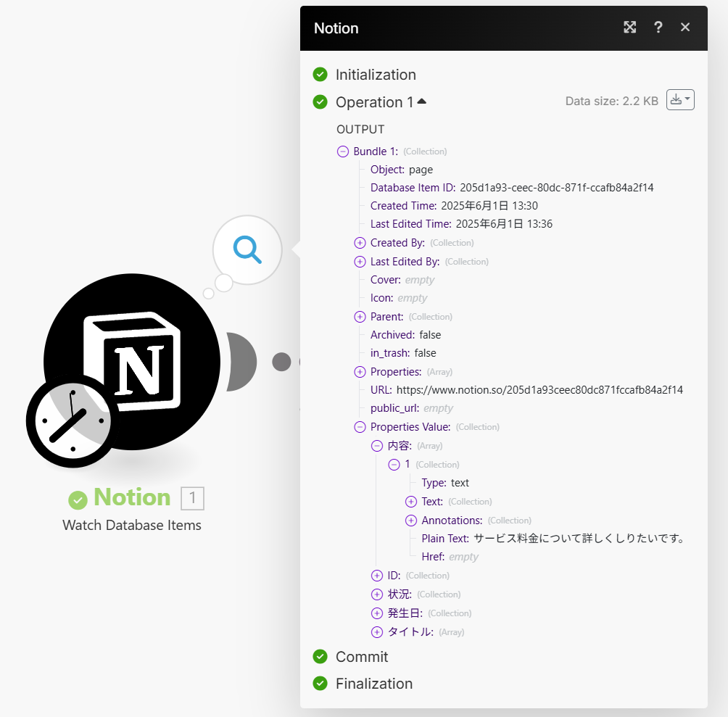Expand the 状況 collection
Screen dimensions: 728x717
click(377, 594)
